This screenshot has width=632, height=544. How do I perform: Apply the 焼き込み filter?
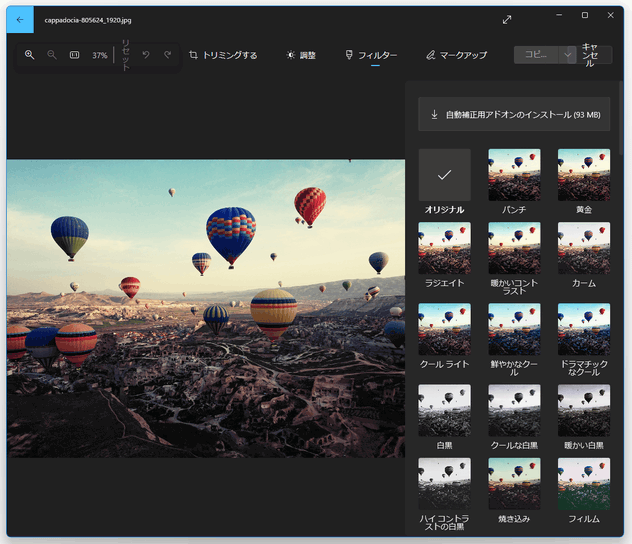[x=514, y=484]
